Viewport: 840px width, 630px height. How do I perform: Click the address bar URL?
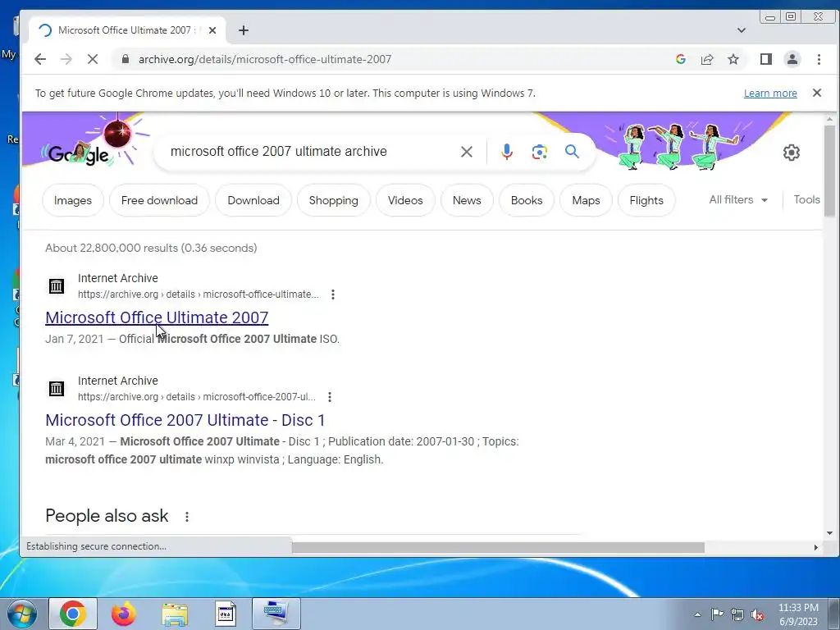click(265, 59)
